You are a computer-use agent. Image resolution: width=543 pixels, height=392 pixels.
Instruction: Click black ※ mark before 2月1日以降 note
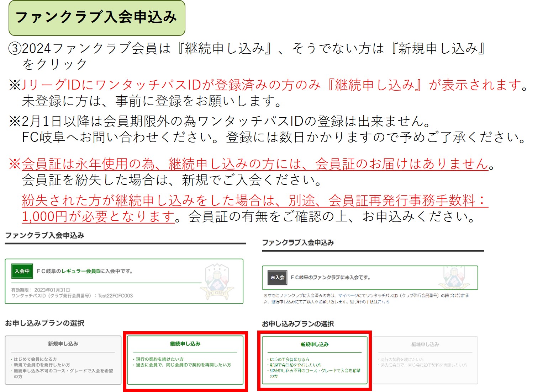pyautogui.click(x=15, y=122)
